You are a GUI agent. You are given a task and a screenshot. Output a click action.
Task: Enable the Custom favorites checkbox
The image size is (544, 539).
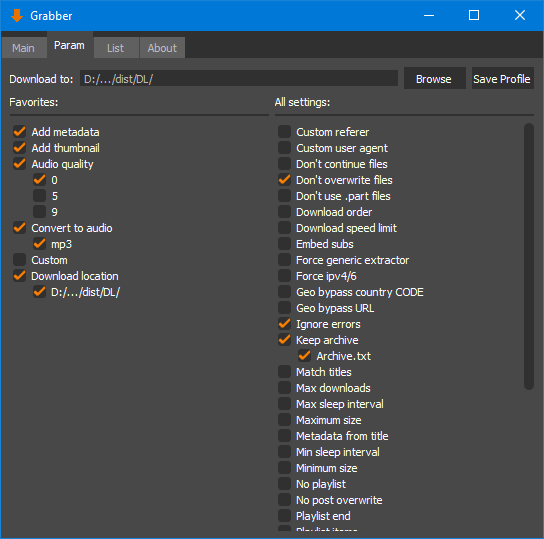coord(19,260)
